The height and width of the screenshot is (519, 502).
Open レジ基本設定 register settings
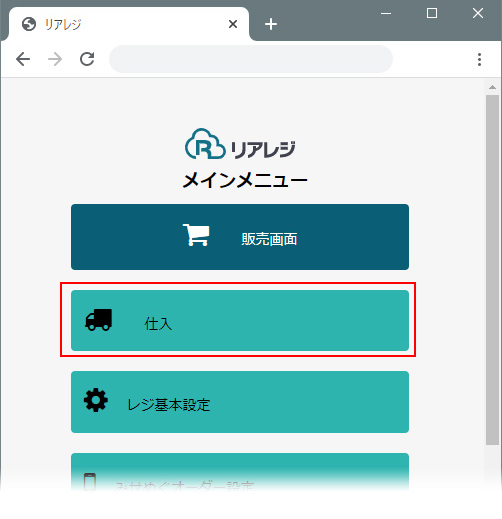point(240,402)
